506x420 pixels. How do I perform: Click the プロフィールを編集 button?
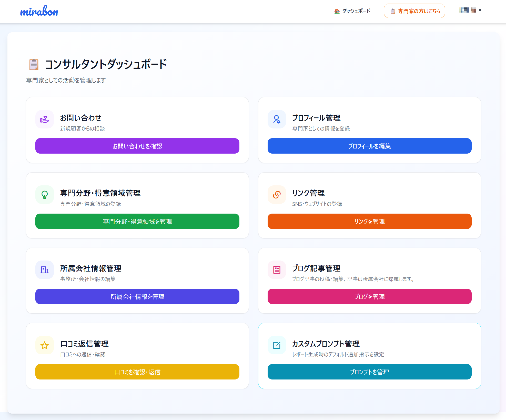[x=369, y=146]
